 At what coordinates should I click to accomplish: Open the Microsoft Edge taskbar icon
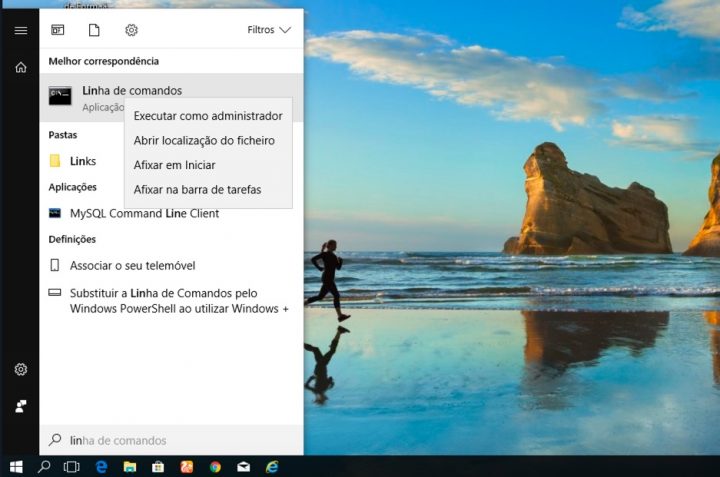(x=101, y=466)
